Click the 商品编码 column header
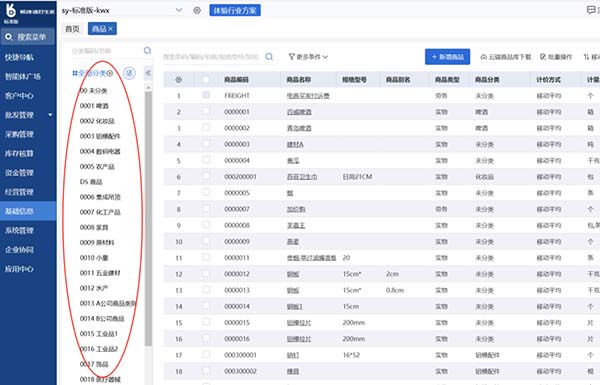Viewport: 600px width, 385px height. 236,80
